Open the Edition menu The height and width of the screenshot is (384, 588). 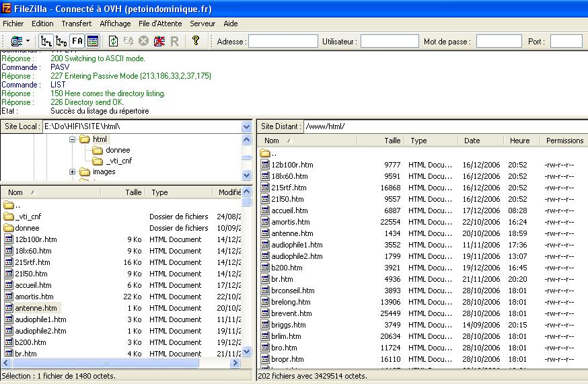click(x=42, y=24)
